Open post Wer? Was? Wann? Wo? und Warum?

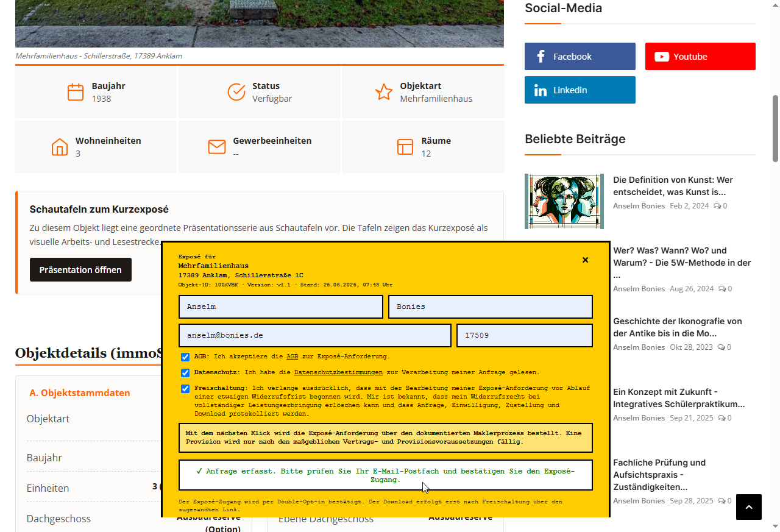[x=682, y=263]
